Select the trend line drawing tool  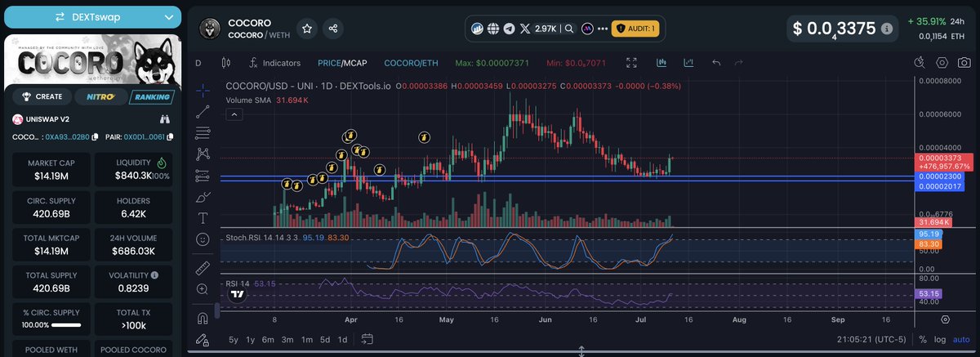point(203,112)
